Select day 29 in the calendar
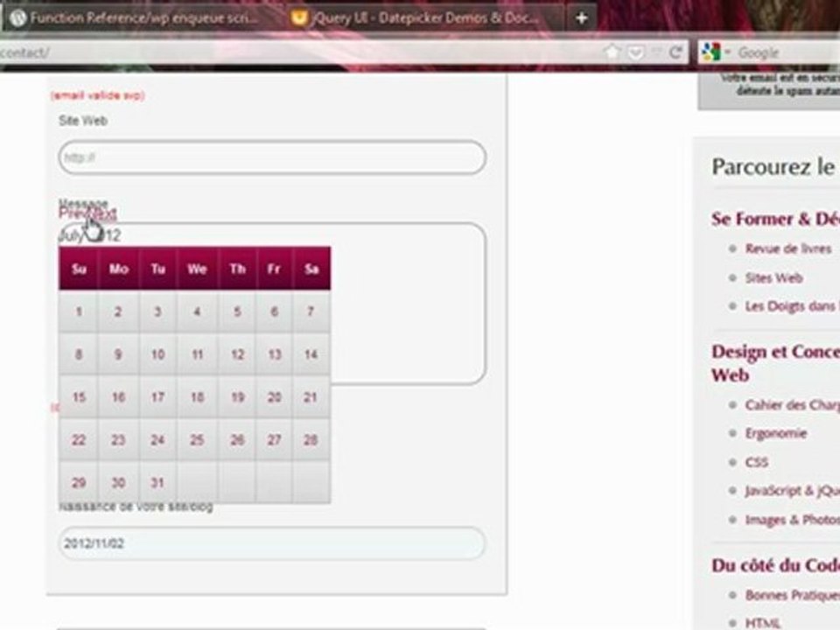The height and width of the screenshot is (630, 840). (x=79, y=483)
